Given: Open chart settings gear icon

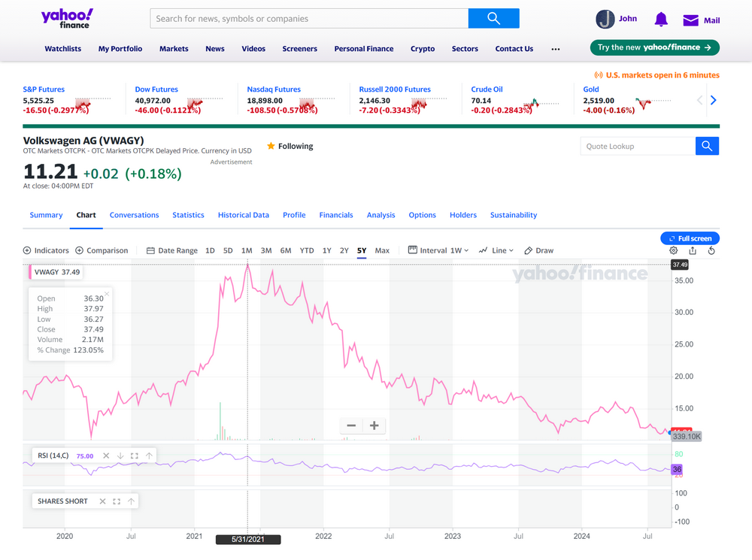Looking at the screenshot, I should (x=673, y=251).
